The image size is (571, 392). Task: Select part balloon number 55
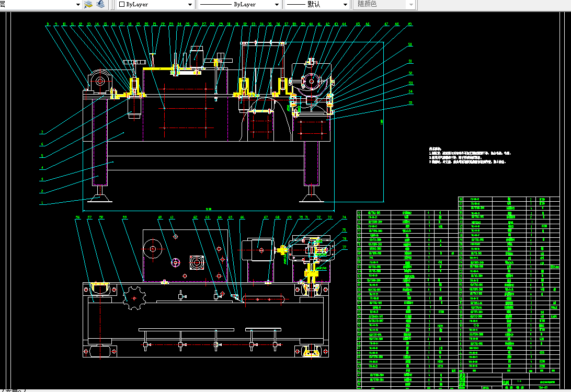pyautogui.click(x=411, y=103)
